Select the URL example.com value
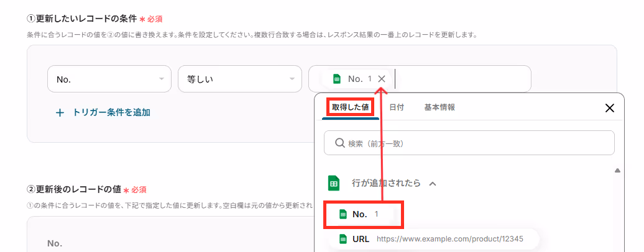This screenshot has width=644, height=252. tap(434, 239)
